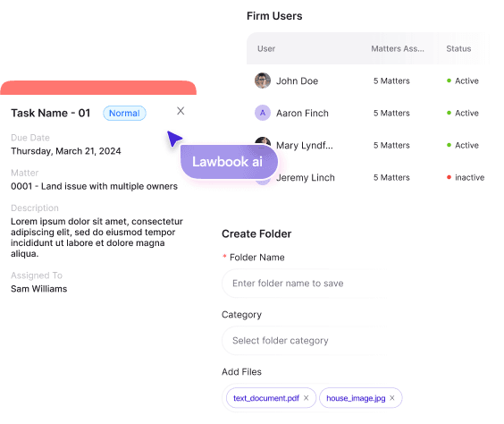
Task: Click the Lawbook ai label bubble
Action: (x=229, y=162)
